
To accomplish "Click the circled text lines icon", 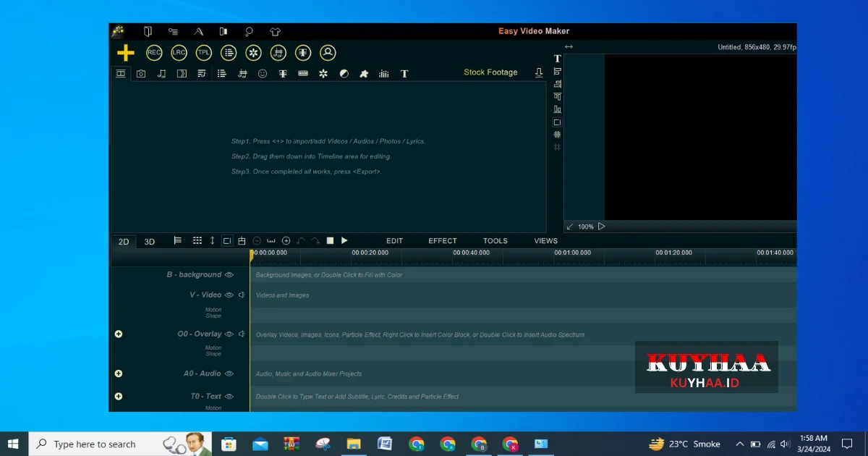I will point(229,53).
